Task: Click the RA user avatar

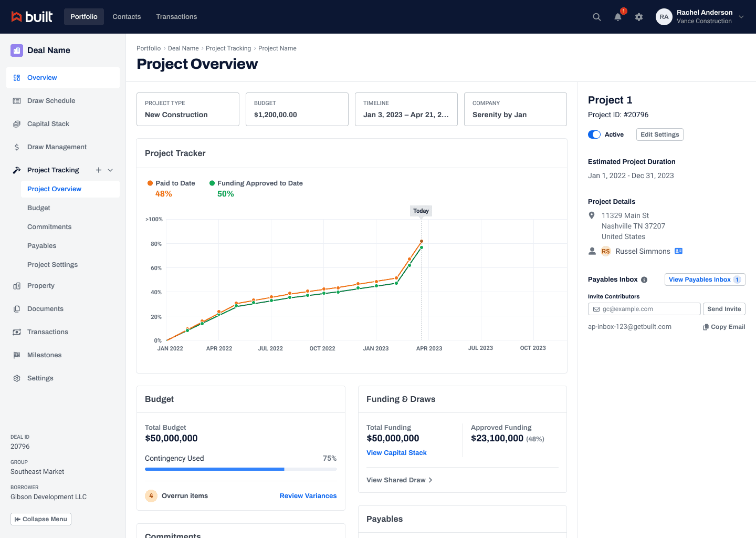Action: click(664, 17)
